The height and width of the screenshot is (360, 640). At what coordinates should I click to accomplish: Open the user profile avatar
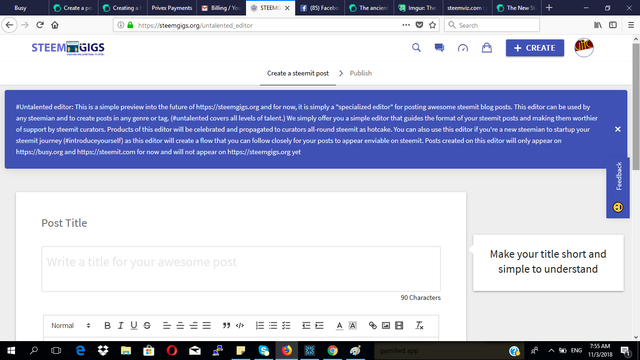[x=584, y=47]
